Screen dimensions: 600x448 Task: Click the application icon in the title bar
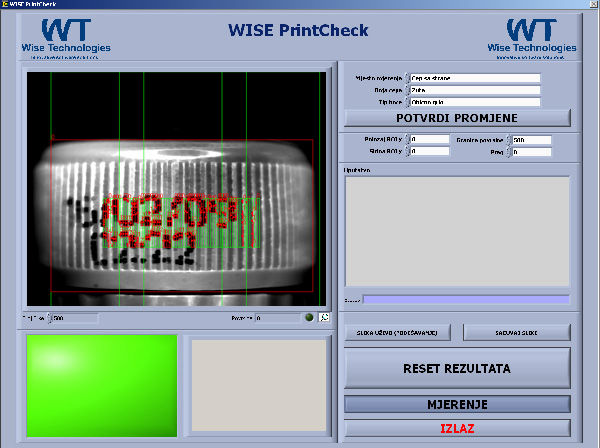[5, 4]
